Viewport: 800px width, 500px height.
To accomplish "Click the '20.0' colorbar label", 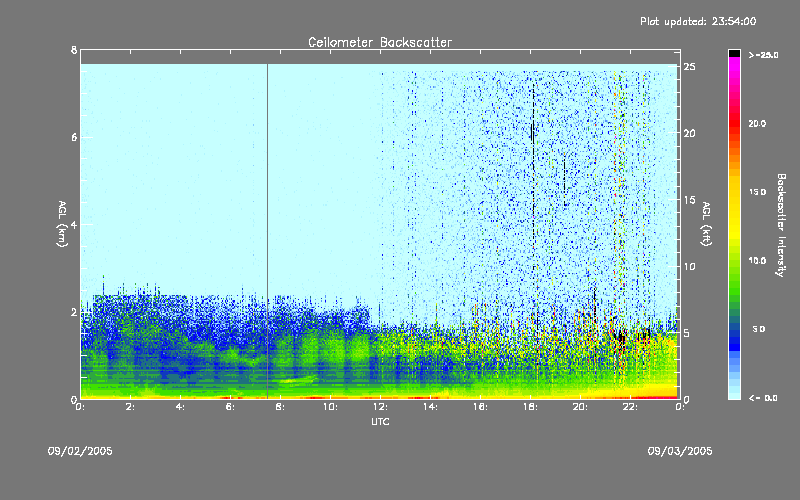I will click(757, 124).
